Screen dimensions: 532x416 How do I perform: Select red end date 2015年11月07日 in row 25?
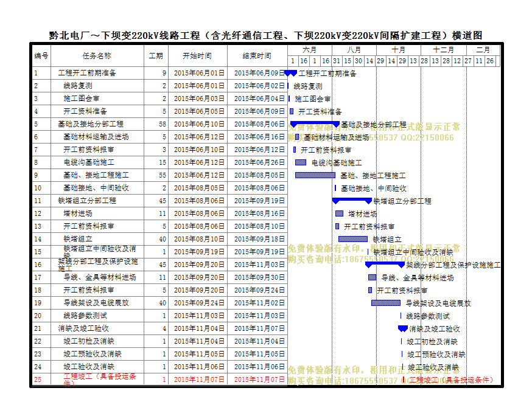(259, 380)
